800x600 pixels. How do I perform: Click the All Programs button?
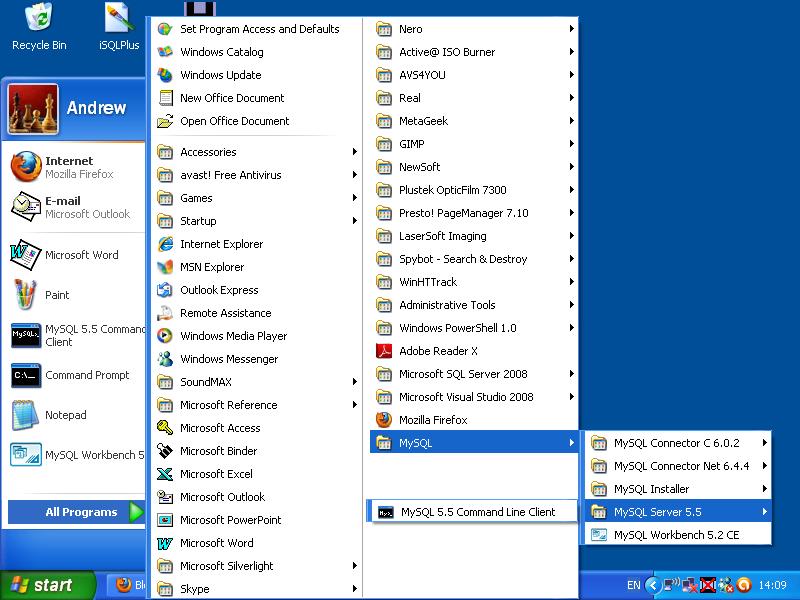[76, 512]
